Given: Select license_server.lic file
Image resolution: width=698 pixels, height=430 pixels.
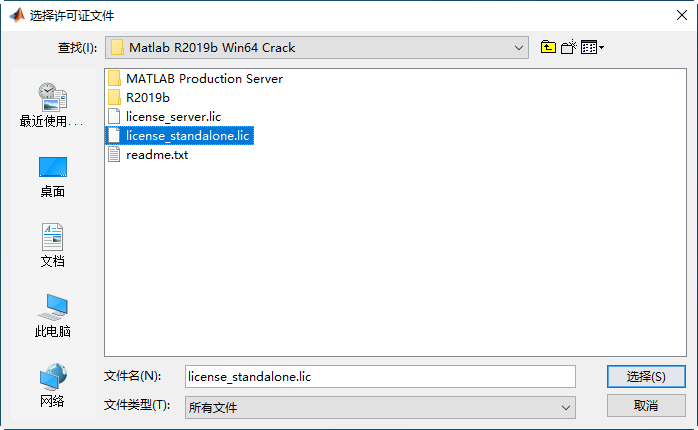Looking at the screenshot, I should (164, 117).
